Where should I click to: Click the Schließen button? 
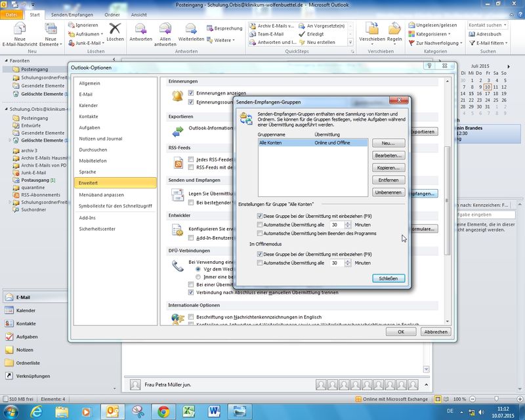(388, 278)
